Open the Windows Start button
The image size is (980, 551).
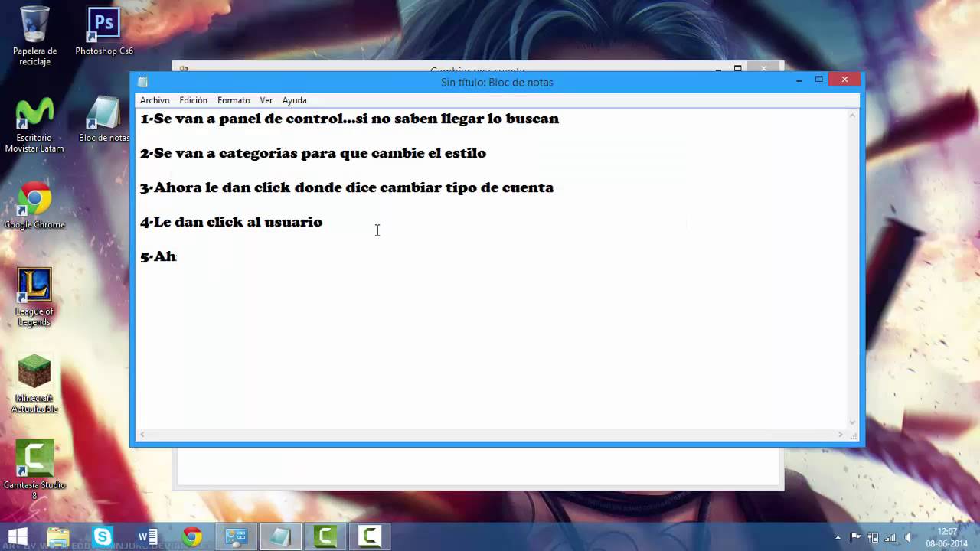coord(18,536)
